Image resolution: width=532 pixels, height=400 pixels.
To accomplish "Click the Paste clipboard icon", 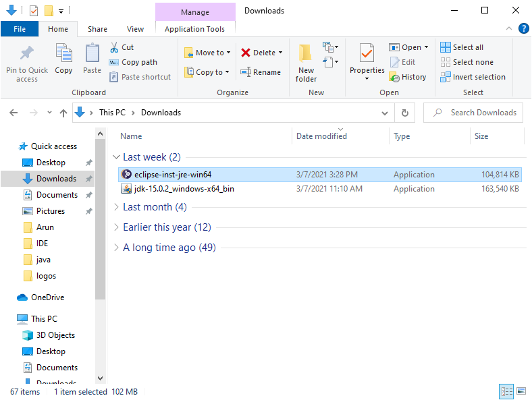I will click(92, 53).
